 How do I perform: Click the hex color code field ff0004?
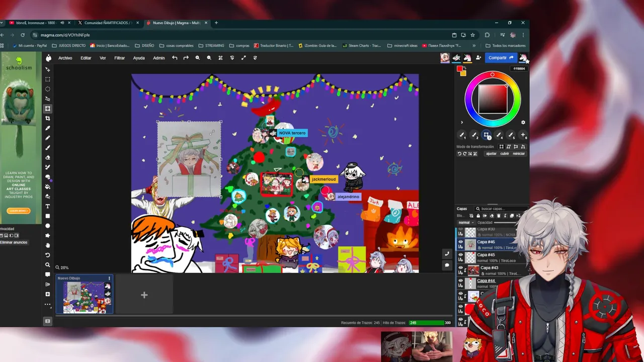[518, 68]
